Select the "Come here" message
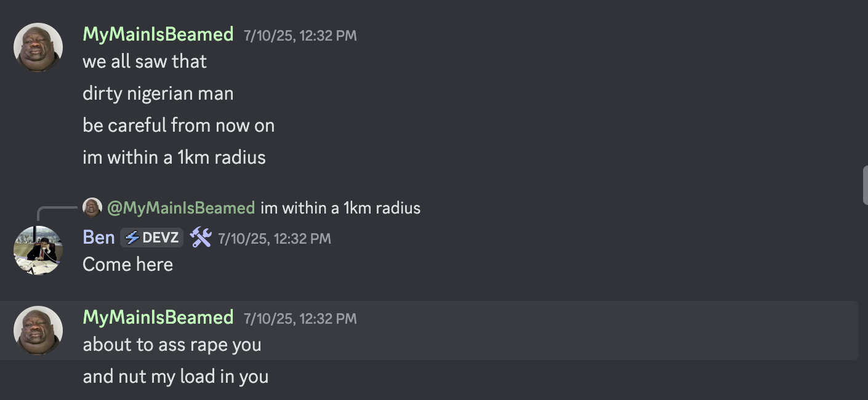Viewport: 868px width, 400px height. point(128,265)
